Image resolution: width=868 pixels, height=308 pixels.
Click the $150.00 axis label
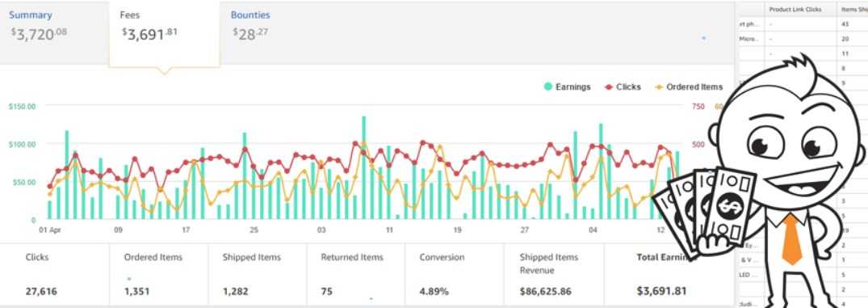pos(22,106)
